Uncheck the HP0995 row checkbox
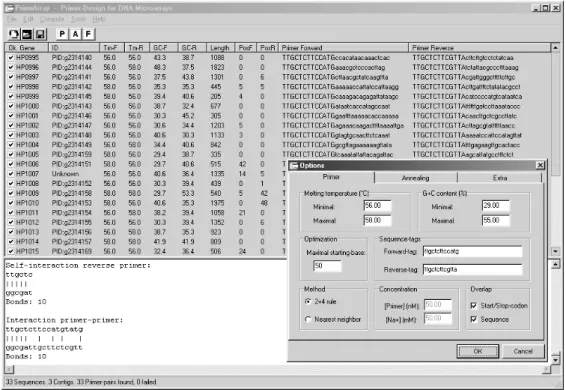Viewport: 566px width, 390px height. (11, 57)
